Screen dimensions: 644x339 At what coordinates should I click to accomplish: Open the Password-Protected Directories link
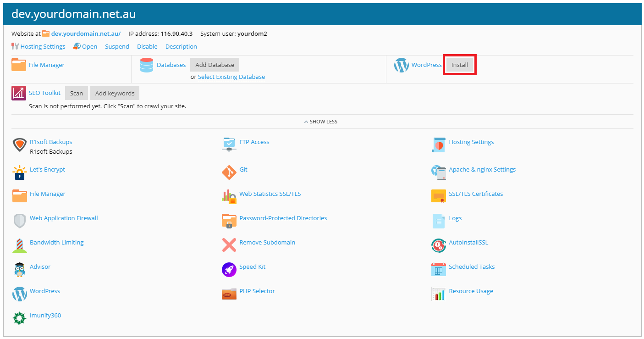283,218
